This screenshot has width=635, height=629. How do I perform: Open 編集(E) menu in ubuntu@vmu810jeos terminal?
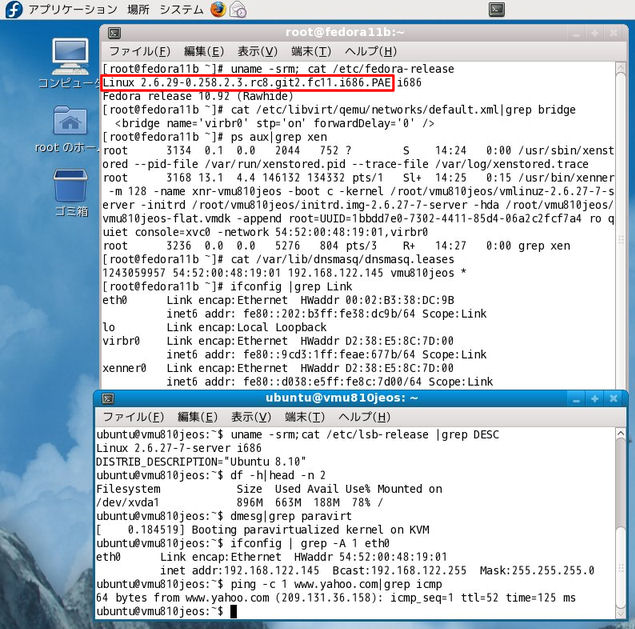pyautogui.click(x=198, y=417)
